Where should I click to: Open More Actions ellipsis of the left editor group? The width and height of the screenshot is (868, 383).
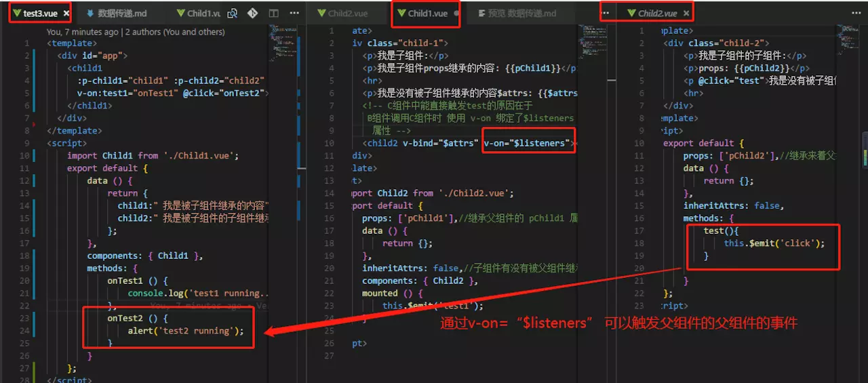point(294,14)
